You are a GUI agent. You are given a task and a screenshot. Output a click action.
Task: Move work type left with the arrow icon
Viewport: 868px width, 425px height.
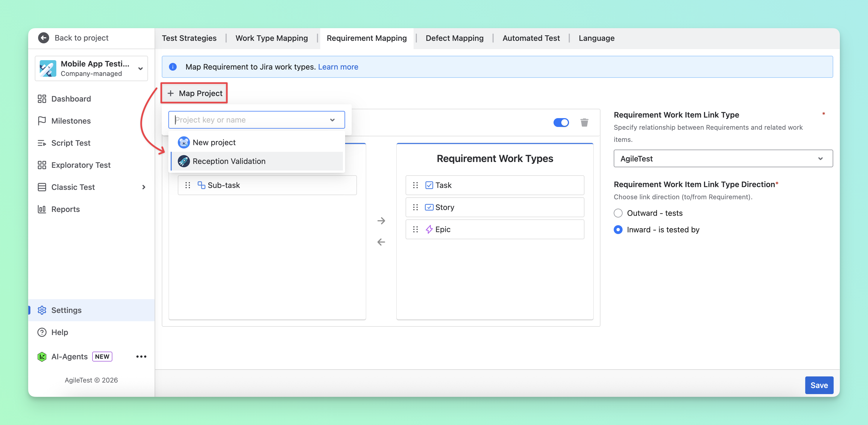pos(381,242)
